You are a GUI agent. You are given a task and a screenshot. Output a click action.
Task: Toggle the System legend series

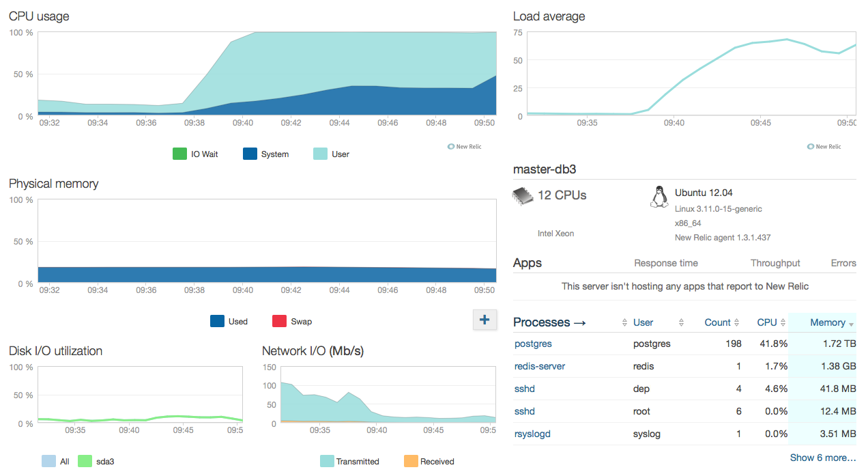pos(265,154)
